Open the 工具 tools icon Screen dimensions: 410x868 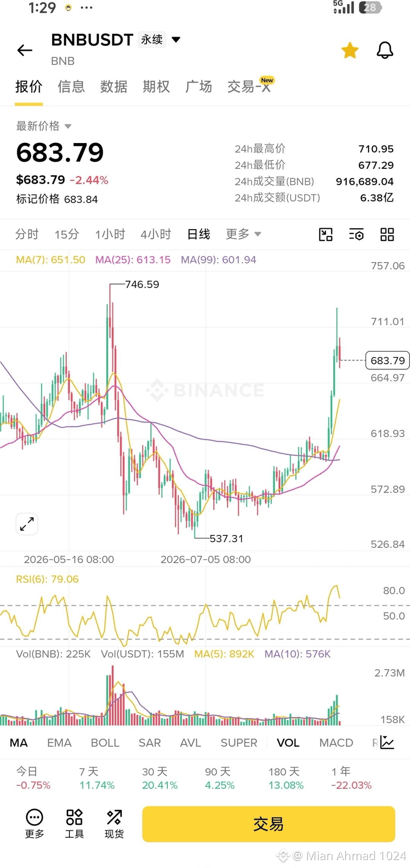[74, 824]
